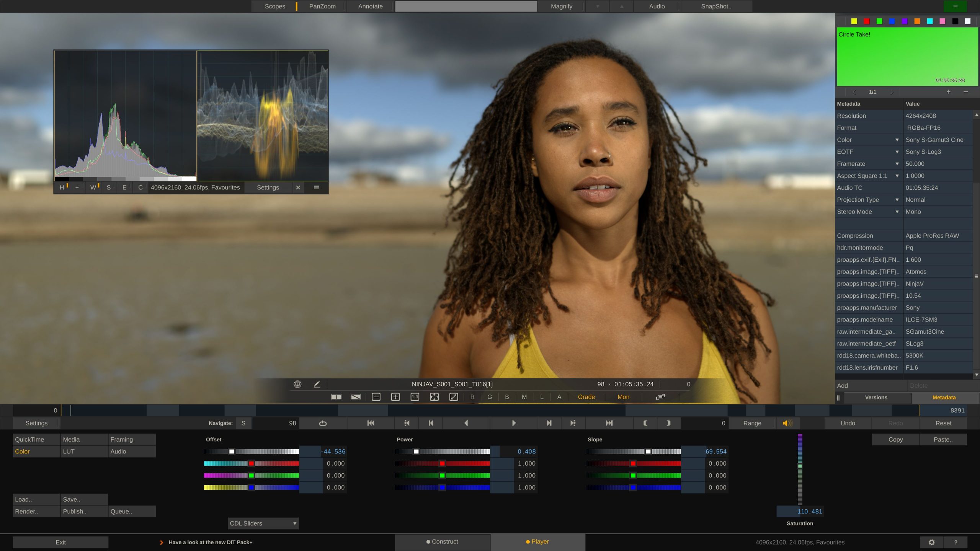Click the fit-to-screen icon
Image resolution: width=980 pixels, height=551 pixels.
(434, 397)
